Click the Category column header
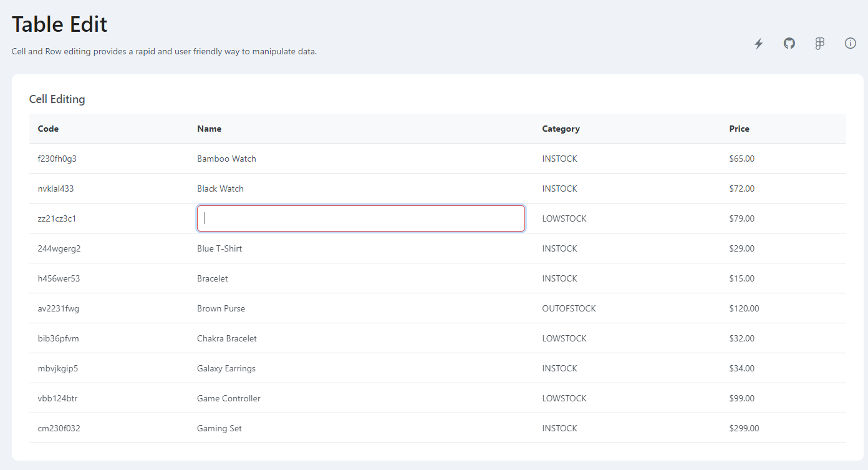The height and width of the screenshot is (470, 868). (561, 129)
